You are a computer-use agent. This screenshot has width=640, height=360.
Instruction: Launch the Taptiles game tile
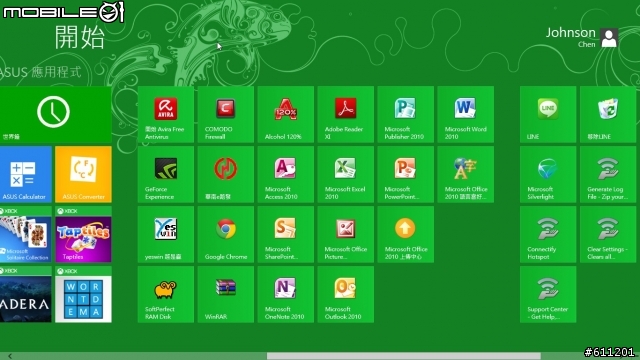83,234
